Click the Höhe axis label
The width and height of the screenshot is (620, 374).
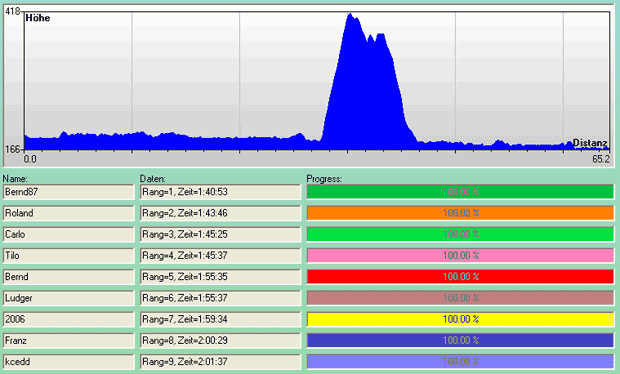tap(38, 18)
